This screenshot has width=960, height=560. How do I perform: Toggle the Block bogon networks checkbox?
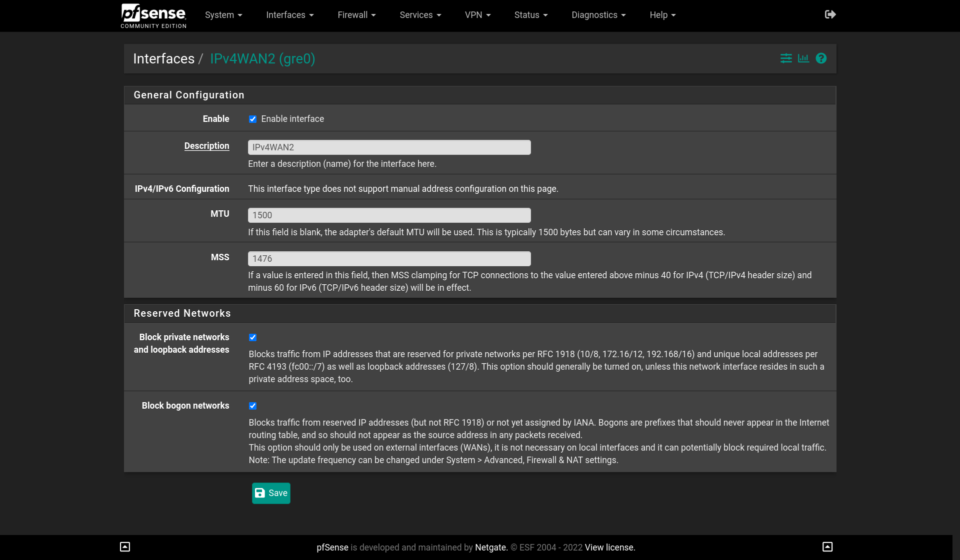tap(252, 406)
